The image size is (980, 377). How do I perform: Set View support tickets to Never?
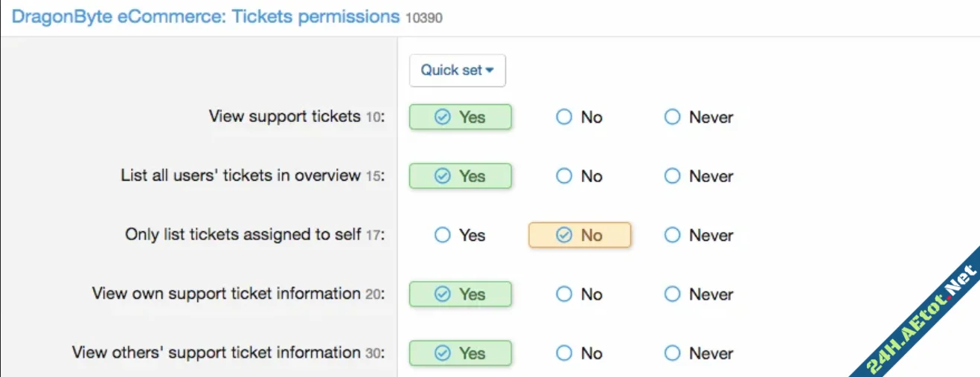(x=698, y=117)
